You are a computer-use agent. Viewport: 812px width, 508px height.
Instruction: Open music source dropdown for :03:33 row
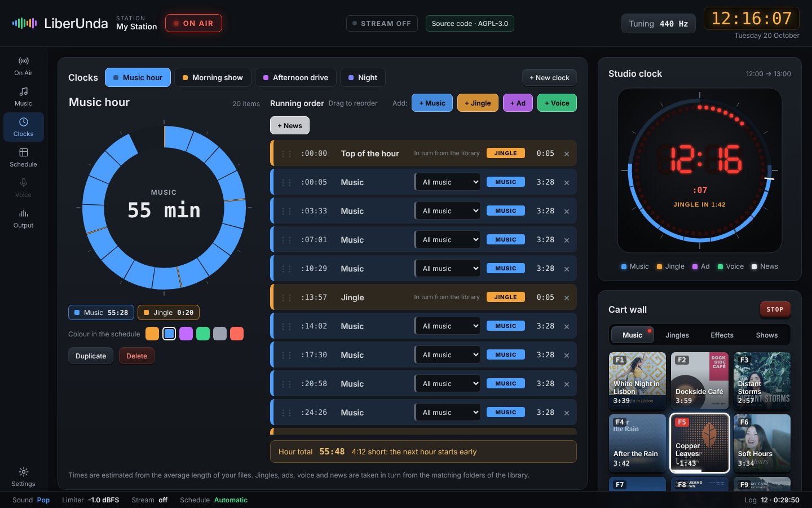coord(448,211)
